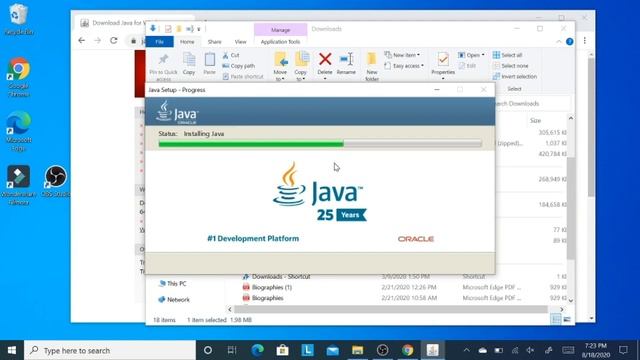The width and height of the screenshot is (640, 360).
Task: Open the Recycle Bin desktop icon
Action: (x=18, y=19)
